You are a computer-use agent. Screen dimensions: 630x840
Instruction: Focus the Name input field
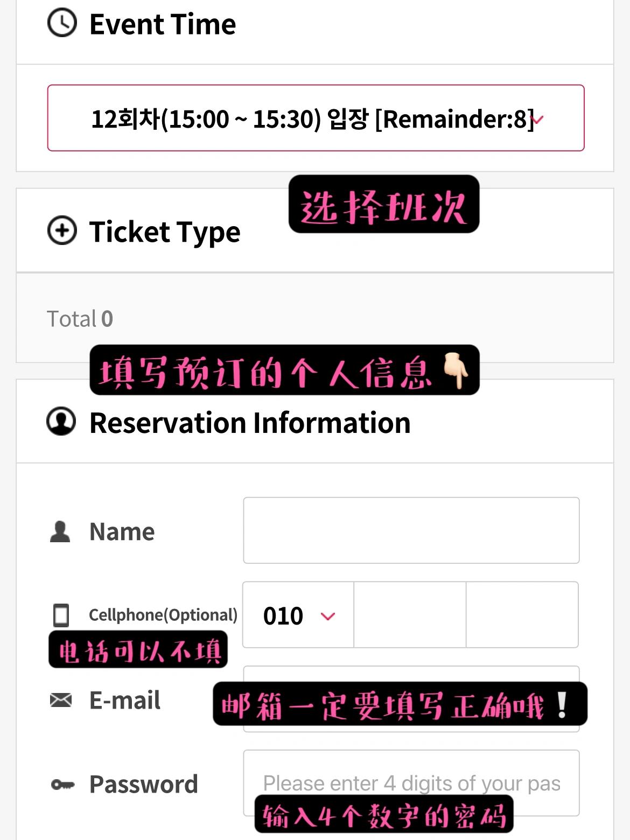(x=411, y=530)
